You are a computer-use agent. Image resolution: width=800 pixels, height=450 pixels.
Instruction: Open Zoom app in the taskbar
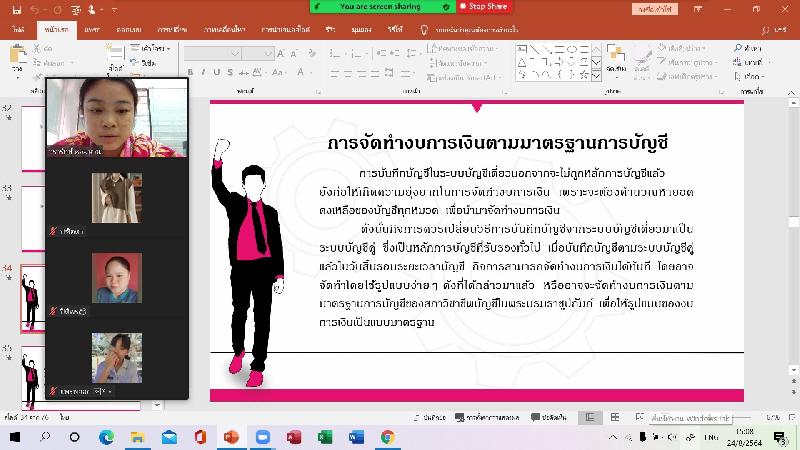click(263, 437)
